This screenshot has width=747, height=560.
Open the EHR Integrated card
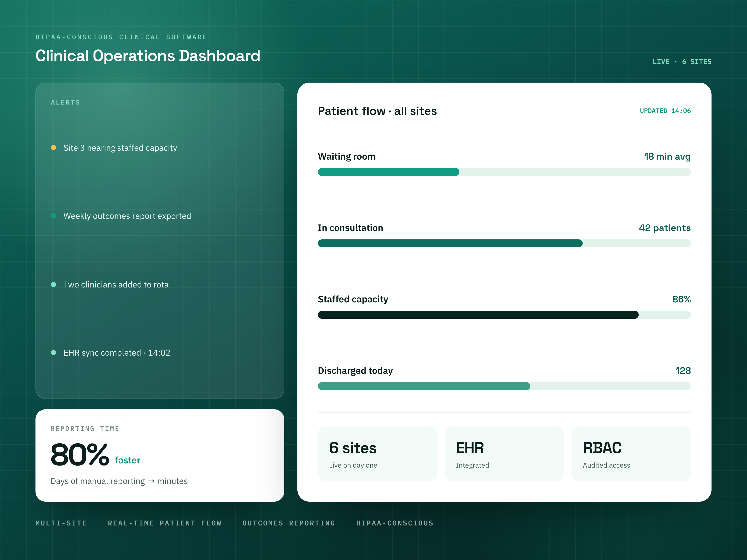[x=504, y=454]
